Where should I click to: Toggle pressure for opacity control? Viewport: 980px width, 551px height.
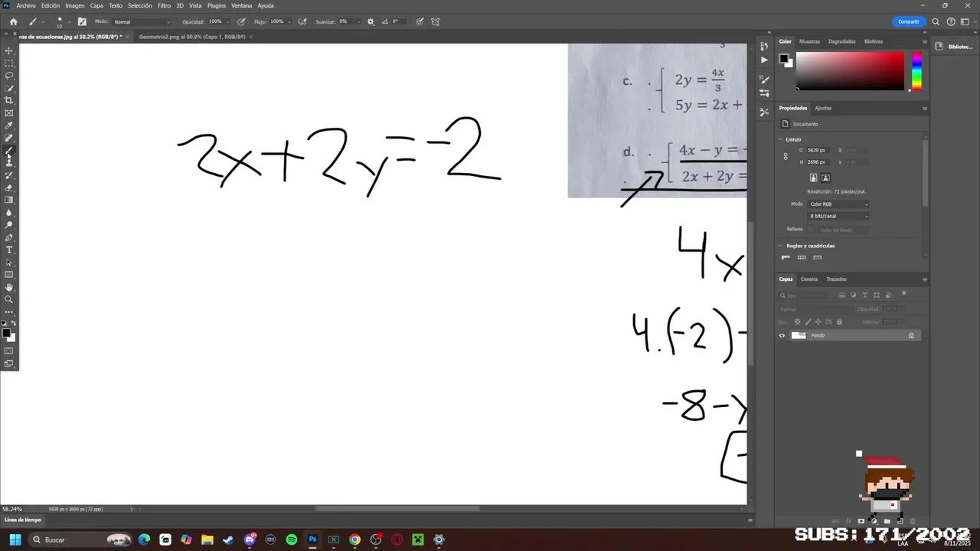[x=241, y=21]
